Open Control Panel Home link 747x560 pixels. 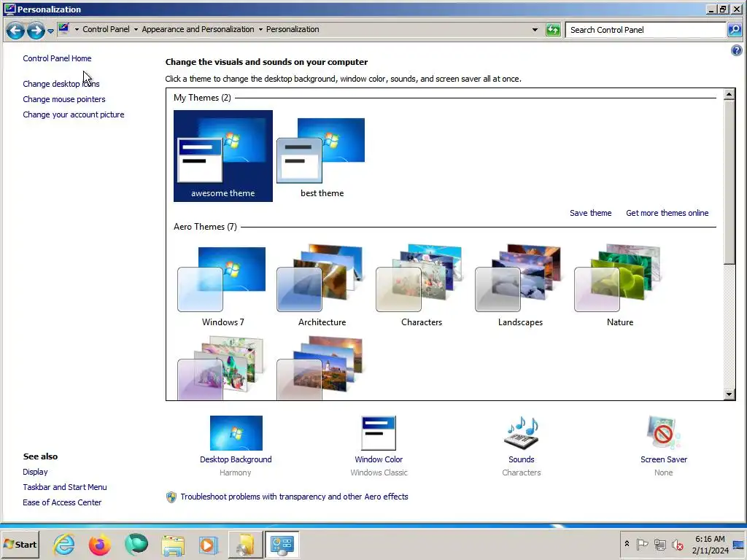57,58
